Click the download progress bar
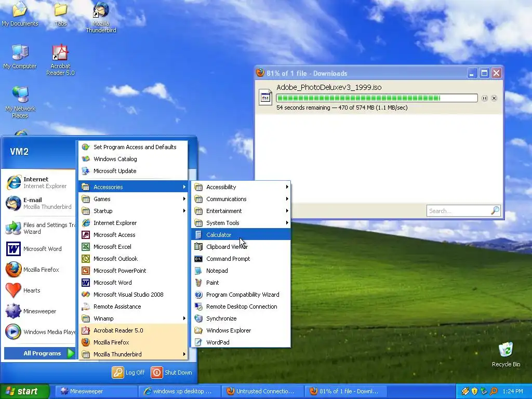The image size is (532, 399). tap(377, 98)
